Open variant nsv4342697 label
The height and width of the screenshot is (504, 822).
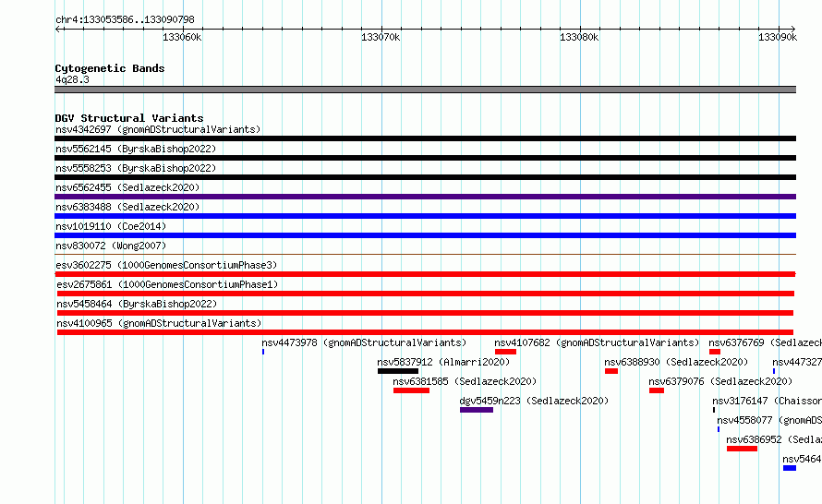[158, 129]
